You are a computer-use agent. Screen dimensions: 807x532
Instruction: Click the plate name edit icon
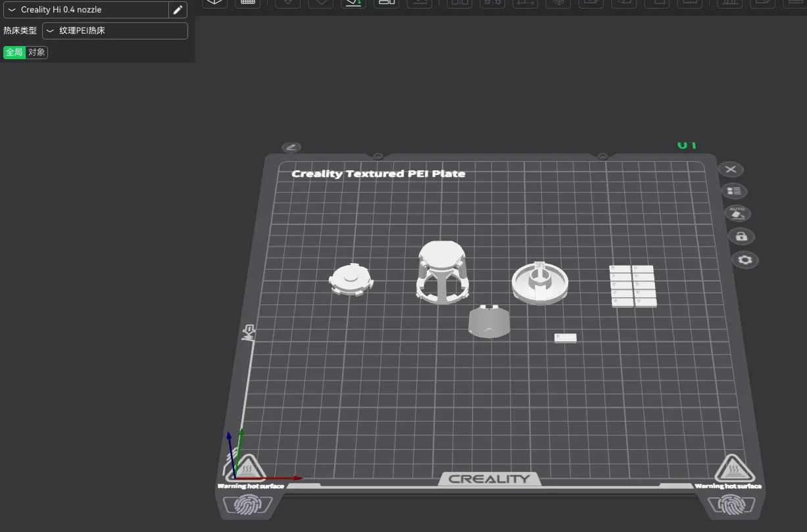291,147
